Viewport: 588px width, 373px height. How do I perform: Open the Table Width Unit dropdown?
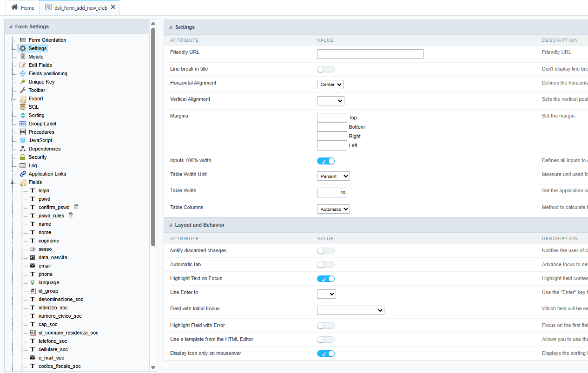333,176
